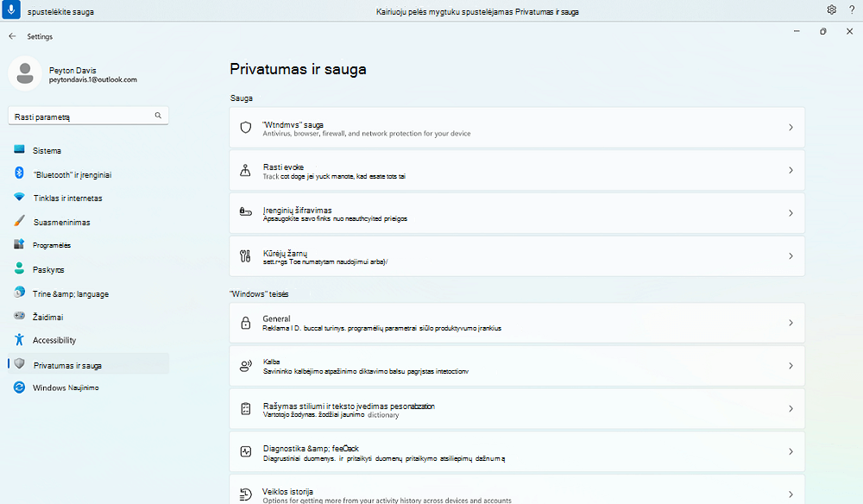This screenshot has width=863, height=504.
Task: Open Programėlės in the sidebar
Action: (88, 245)
